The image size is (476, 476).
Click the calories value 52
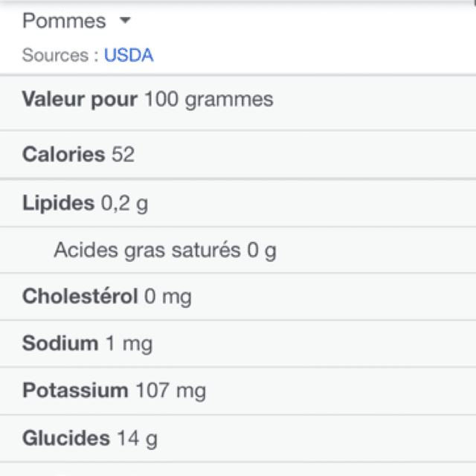[123, 155]
